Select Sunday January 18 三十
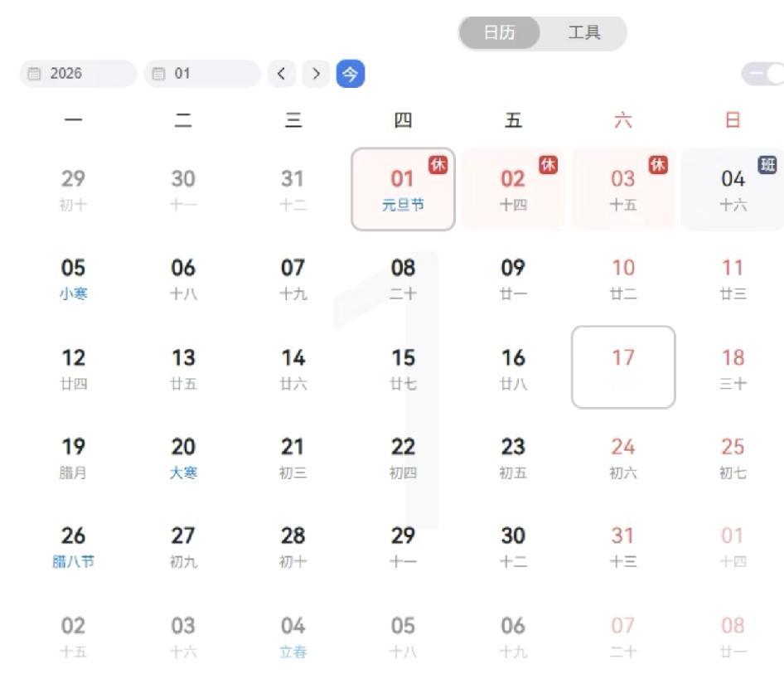The width and height of the screenshot is (784, 674). tap(733, 368)
